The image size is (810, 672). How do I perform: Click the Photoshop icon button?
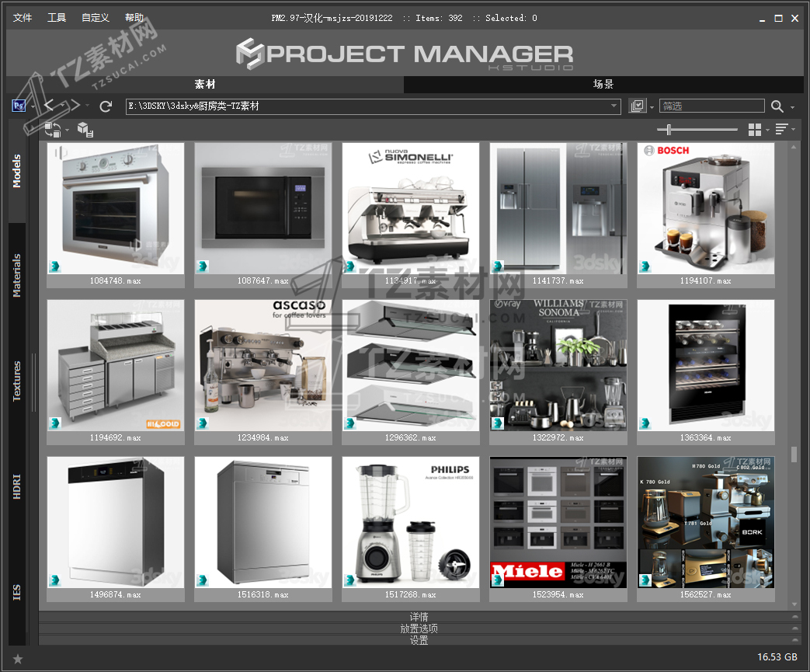[x=19, y=106]
